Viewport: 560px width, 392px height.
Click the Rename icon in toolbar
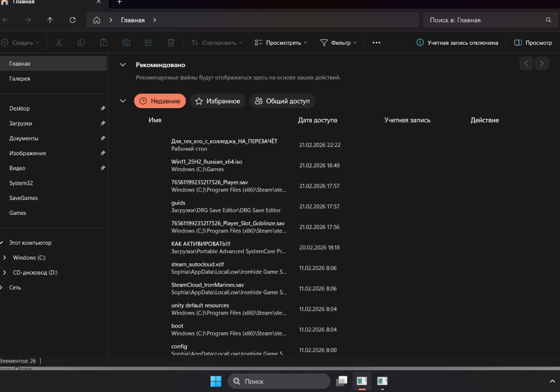126,42
